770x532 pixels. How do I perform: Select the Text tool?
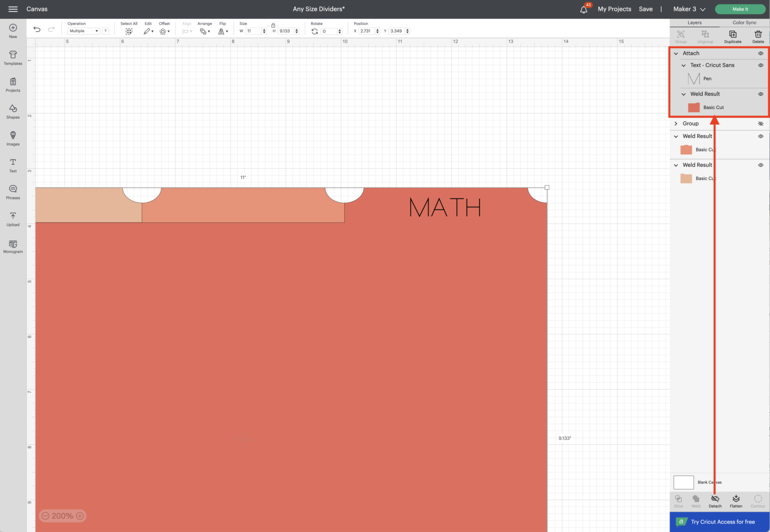click(13, 165)
